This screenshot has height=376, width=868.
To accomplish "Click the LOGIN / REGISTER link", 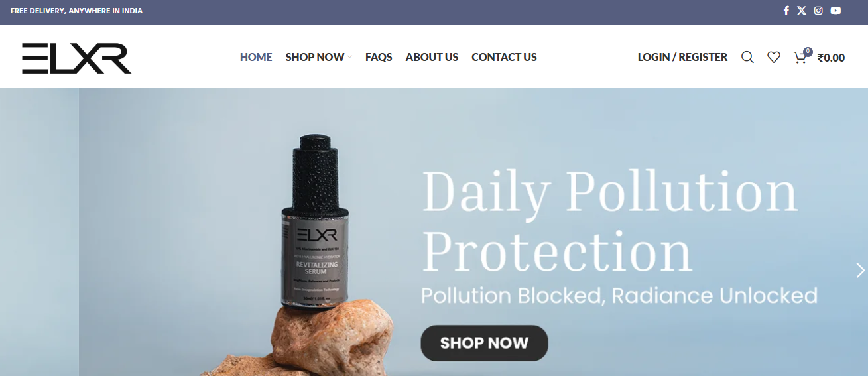I will (x=682, y=57).
